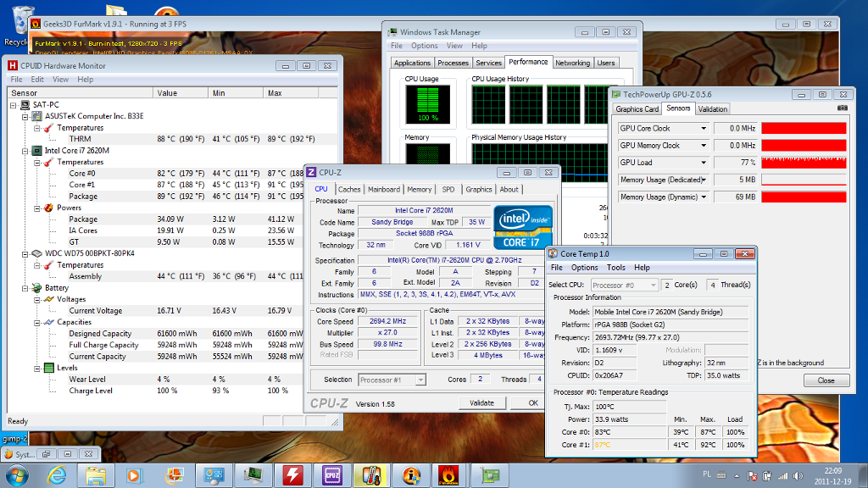Click GPU-Z screenshot camera icon
Screen dimensions: 868x488
(x=842, y=108)
